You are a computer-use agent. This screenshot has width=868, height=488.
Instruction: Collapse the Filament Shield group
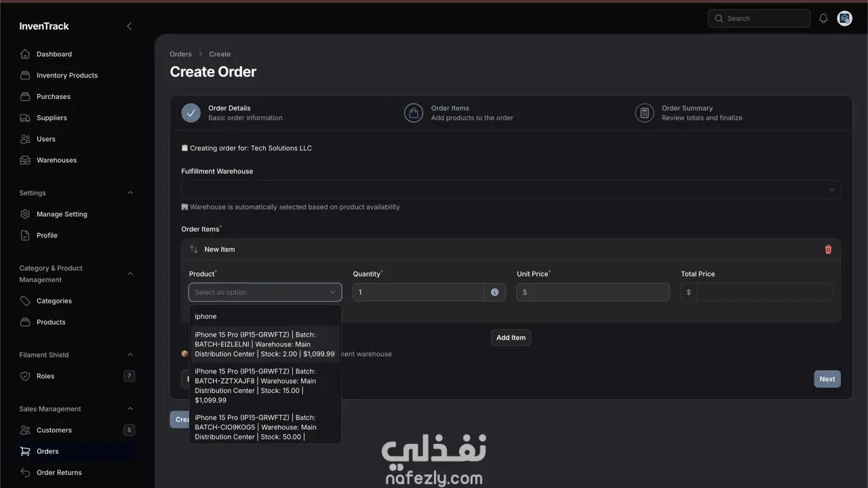click(130, 355)
